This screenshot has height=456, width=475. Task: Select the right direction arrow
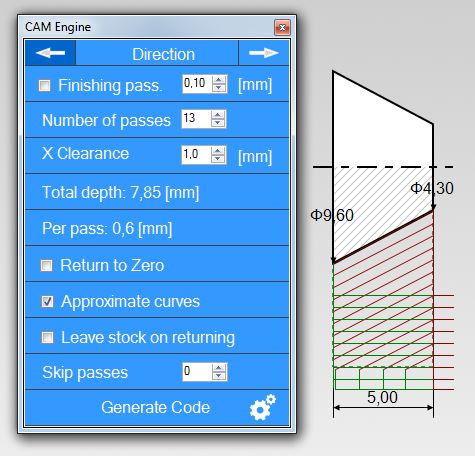264,53
